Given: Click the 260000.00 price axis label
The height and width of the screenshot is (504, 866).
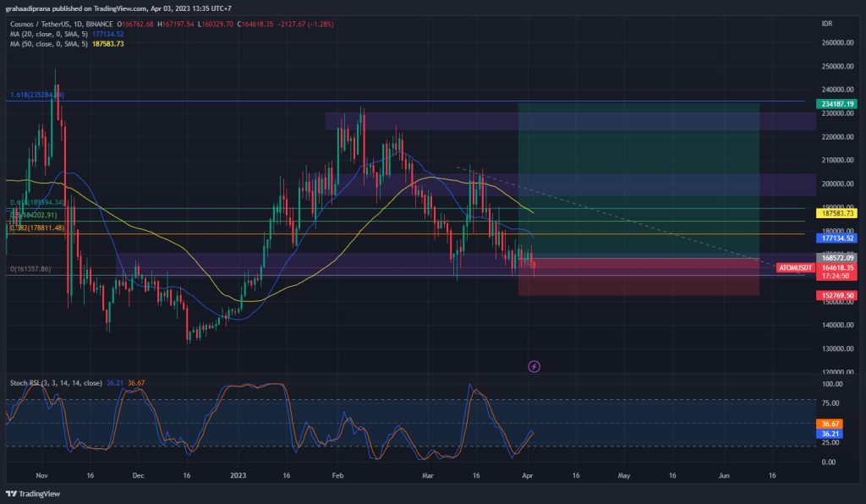Looking at the screenshot, I should pos(837,42).
